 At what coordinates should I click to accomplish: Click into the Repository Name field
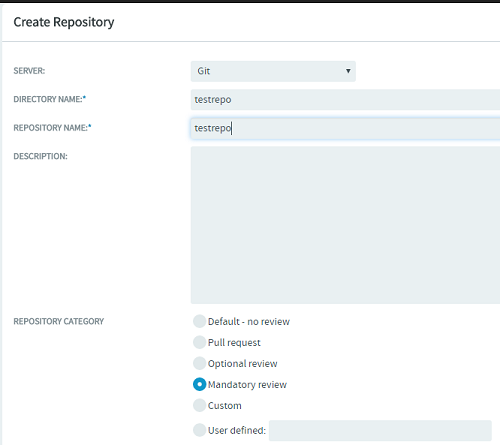click(345, 128)
